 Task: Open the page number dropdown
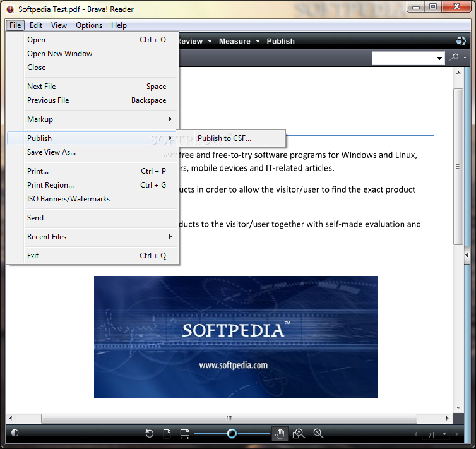[444, 434]
